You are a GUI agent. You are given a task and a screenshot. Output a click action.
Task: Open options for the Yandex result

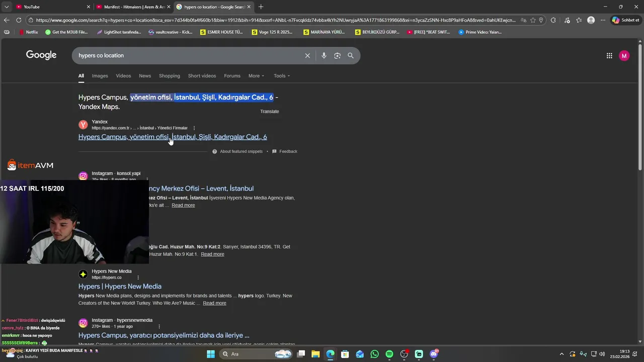194,128
